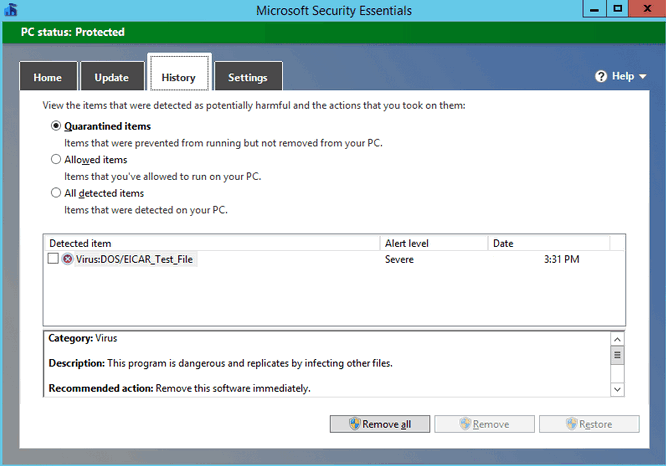The width and height of the screenshot is (666, 466).
Task: Click the details pane scroll down arrow
Action: (x=617, y=389)
